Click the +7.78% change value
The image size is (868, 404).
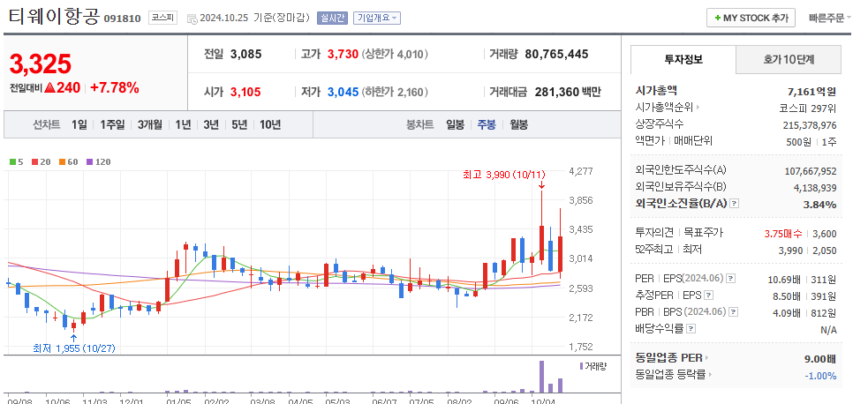[x=115, y=87]
